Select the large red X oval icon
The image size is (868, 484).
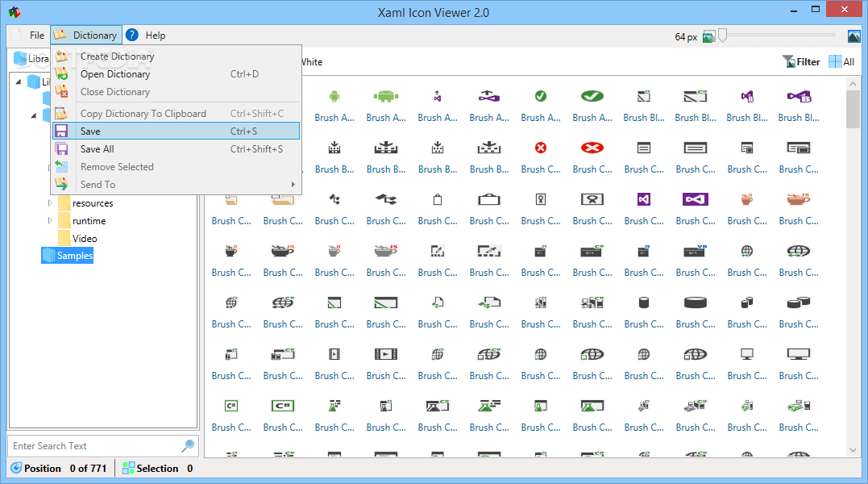[x=592, y=148]
